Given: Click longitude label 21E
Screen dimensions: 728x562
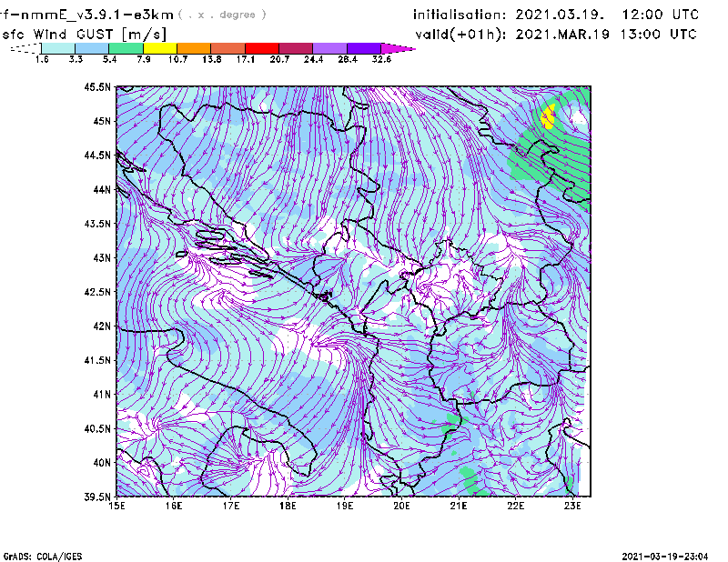Looking at the screenshot, I should 459,506.
